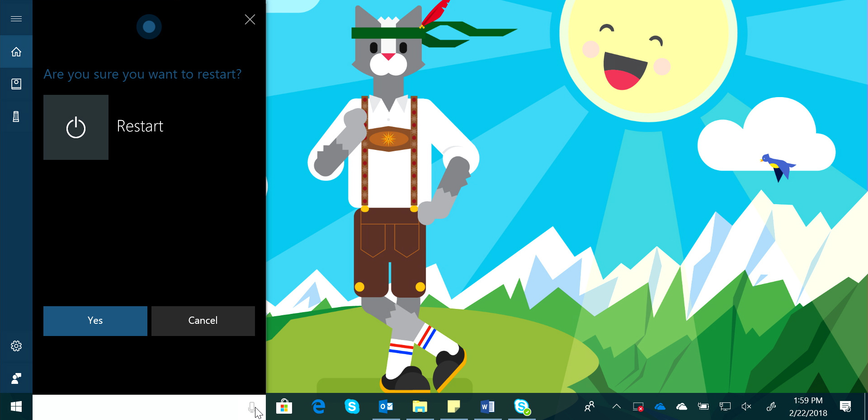Viewport: 868px width, 420px height.
Task: Expand the Cortana hamburger menu
Action: [16, 19]
